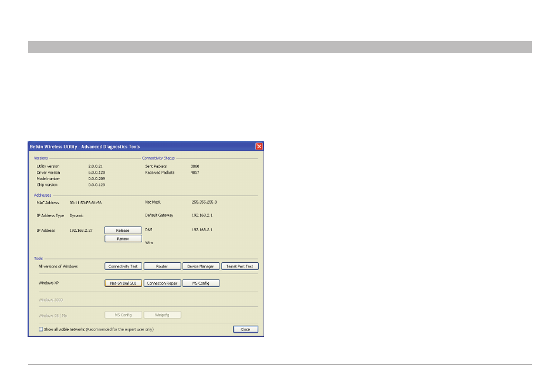
Task: Open Net-Sh Dial GUI
Action: pos(123,283)
